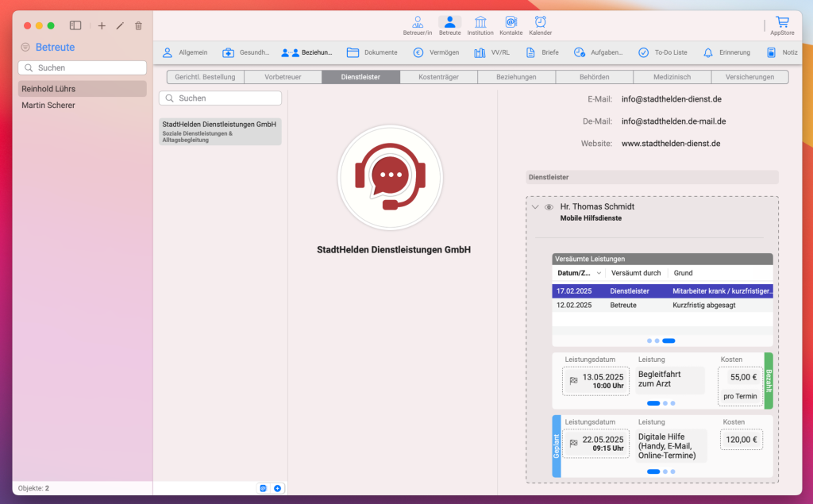Screen dimensions: 813x504
Task: Toggle the eye icon beside Hr. Thomas Schmidt
Action: coord(549,207)
